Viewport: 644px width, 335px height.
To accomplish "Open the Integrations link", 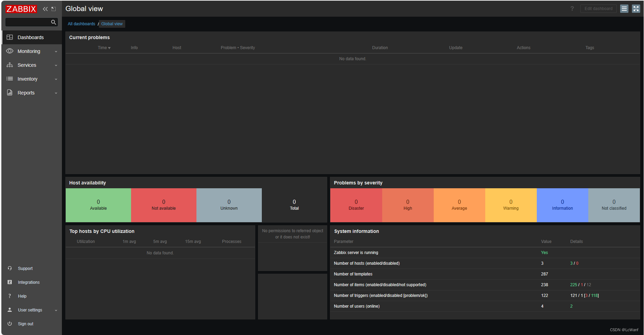I will click(29, 282).
